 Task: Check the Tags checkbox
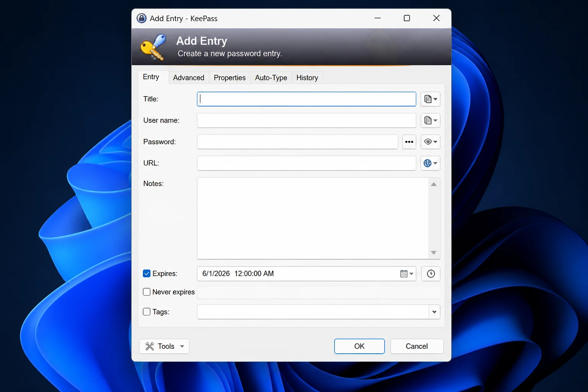click(147, 312)
